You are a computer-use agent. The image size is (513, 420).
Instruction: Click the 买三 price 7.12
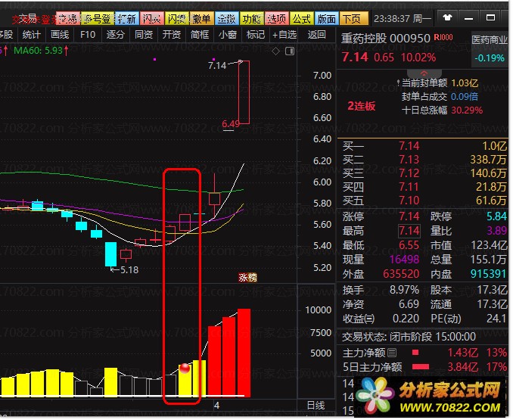click(x=409, y=173)
